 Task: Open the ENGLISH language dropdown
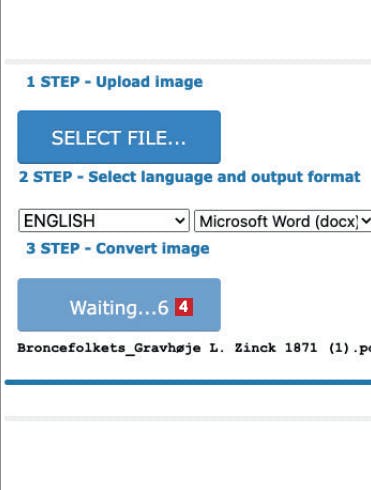click(104, 220)
